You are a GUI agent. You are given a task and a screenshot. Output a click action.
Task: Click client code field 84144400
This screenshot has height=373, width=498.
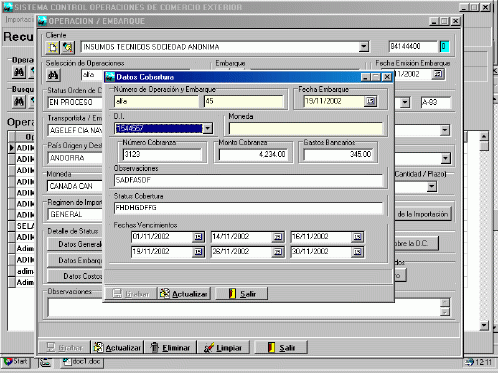pyautogui.click(x=413, y=47)
